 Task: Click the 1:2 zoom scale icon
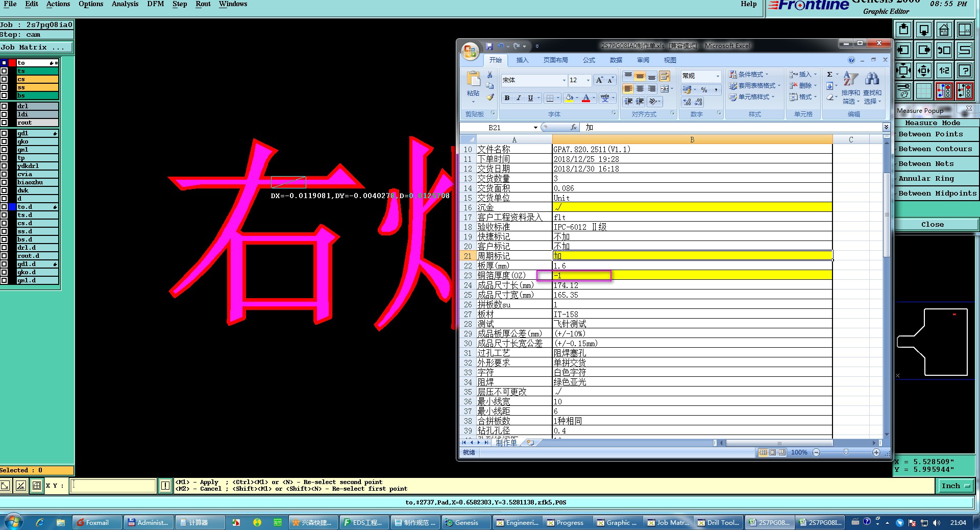click(944, 71)
